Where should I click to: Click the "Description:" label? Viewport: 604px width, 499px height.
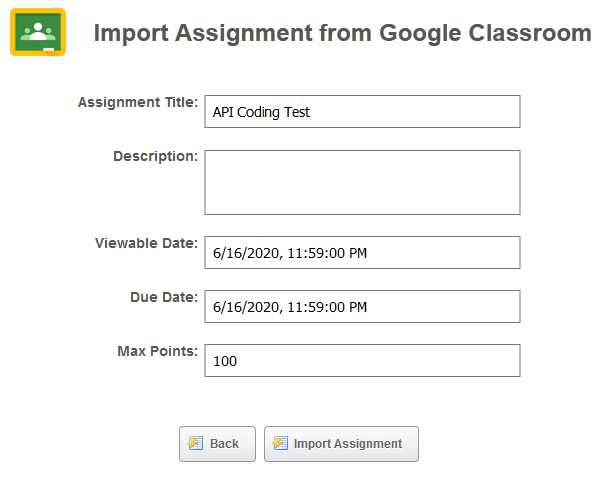(156, 156)
